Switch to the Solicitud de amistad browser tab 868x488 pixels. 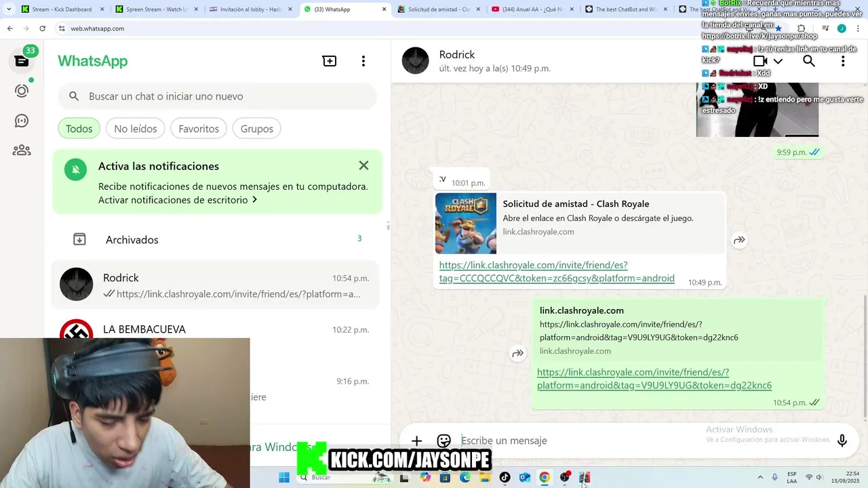point(438,9)
